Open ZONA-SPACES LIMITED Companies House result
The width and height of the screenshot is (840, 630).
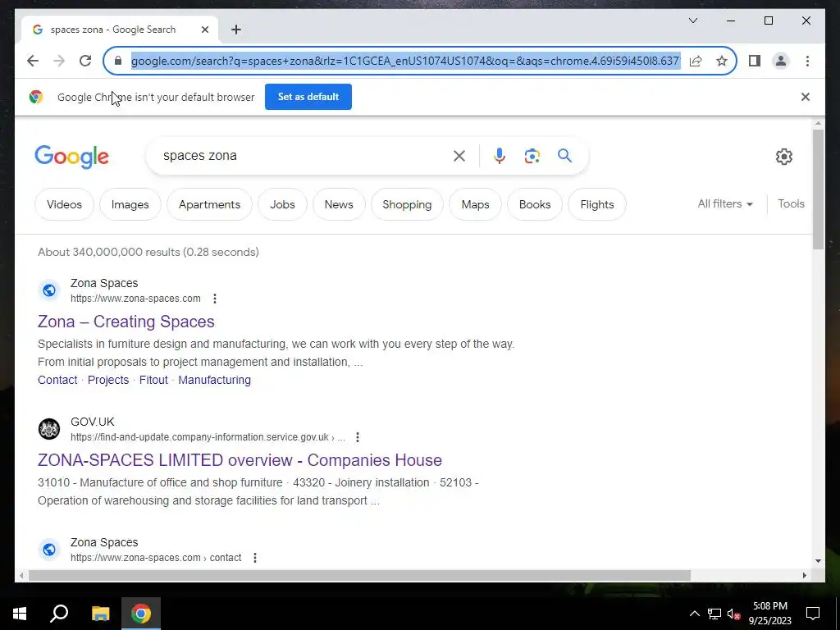240,460
